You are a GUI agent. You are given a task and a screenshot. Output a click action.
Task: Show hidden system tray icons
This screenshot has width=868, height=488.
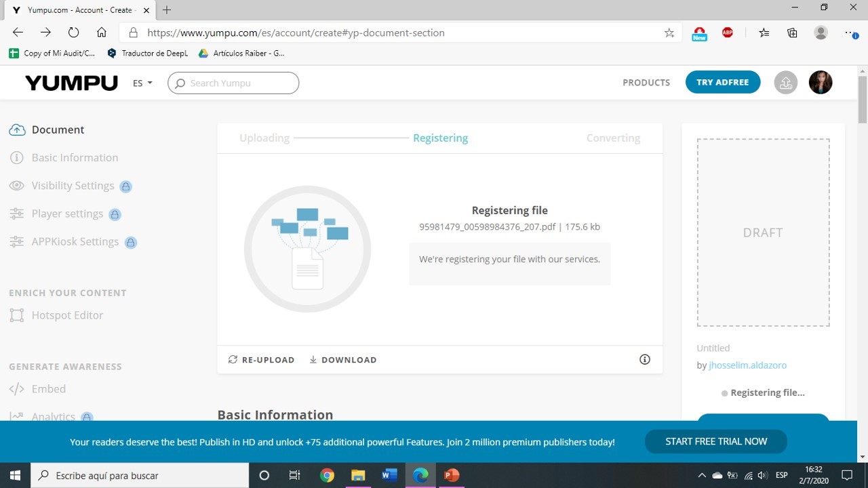point(702,475)
